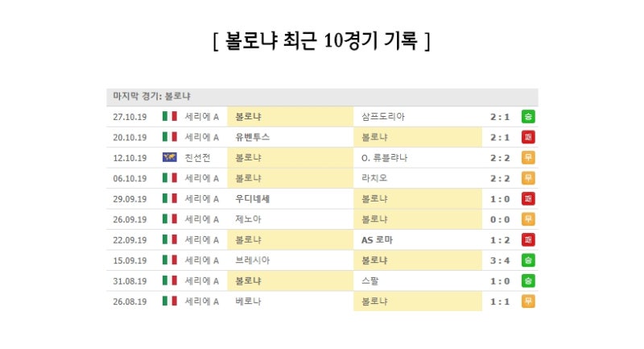The image size is (644, 349).
Task: Click the highlighted 볼로냐 cell on 06.10.19 row
Action: [x=291, y=178]
